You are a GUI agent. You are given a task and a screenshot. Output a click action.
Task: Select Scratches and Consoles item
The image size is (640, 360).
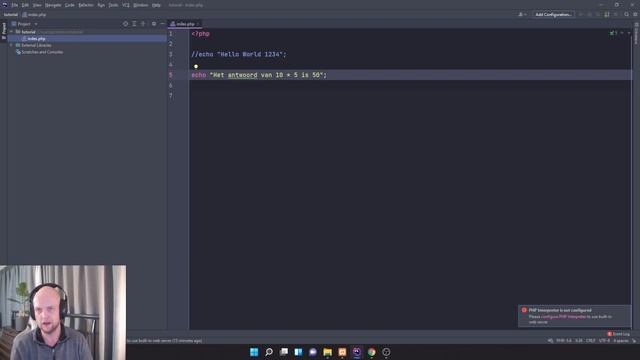coord(40,52)
